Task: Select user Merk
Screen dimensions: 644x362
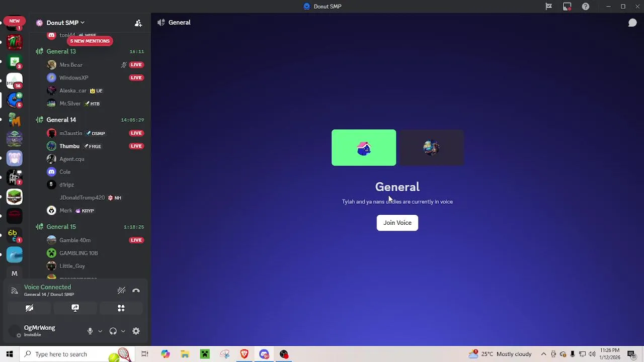Action: coord(66,211)
